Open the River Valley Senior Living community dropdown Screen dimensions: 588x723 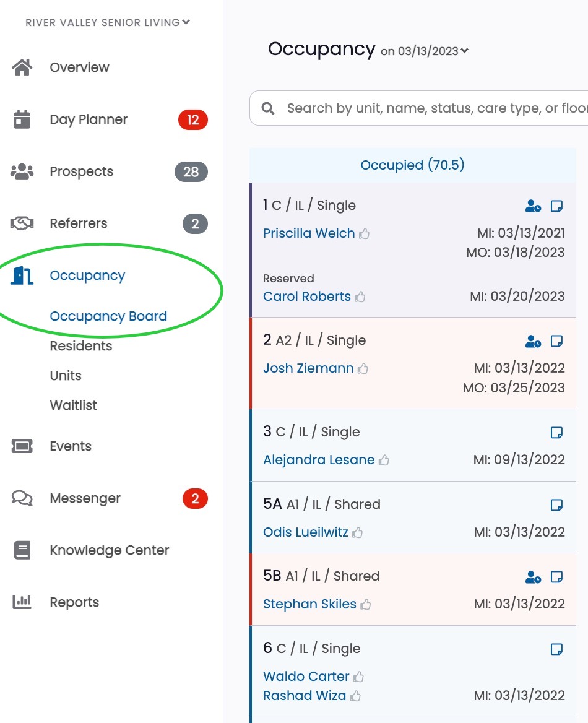pyautogui.click(x=108, y=22)
